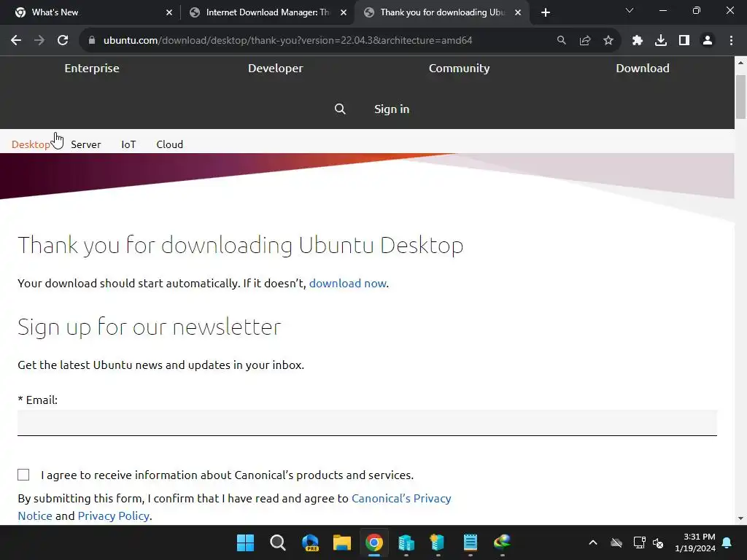747x560 pixels.
Task: Click Sign in on Ubuntu site
Action: [x=392, y=109]
